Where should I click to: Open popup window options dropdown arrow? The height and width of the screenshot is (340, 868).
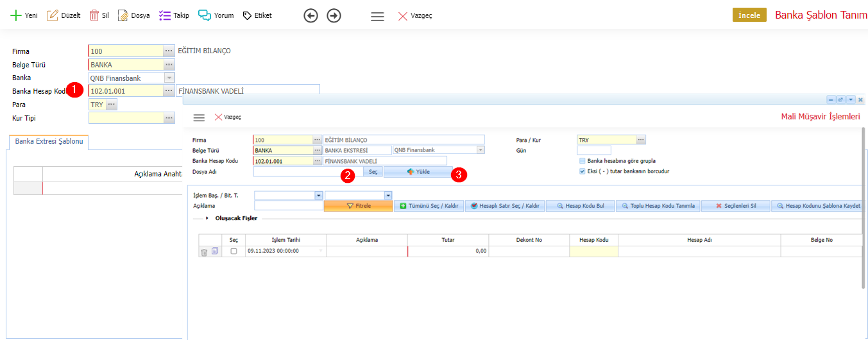pyautogui.click(x=850, y=100)
